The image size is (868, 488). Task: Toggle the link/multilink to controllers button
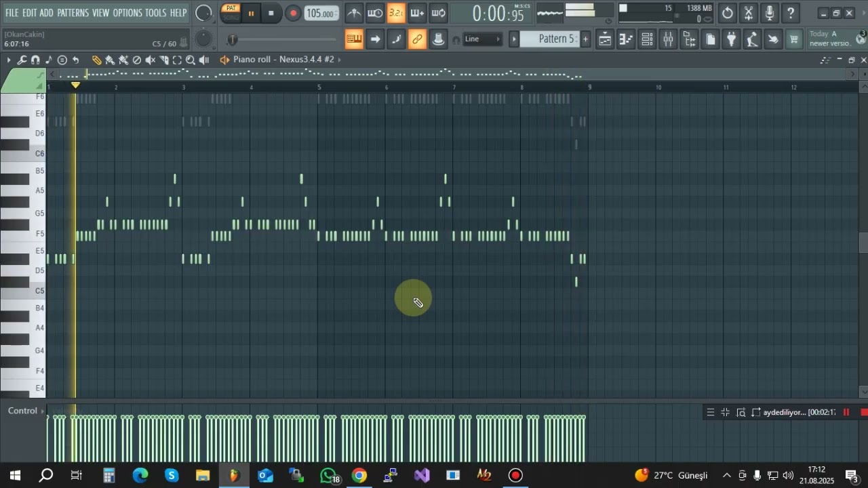(418, 39)
